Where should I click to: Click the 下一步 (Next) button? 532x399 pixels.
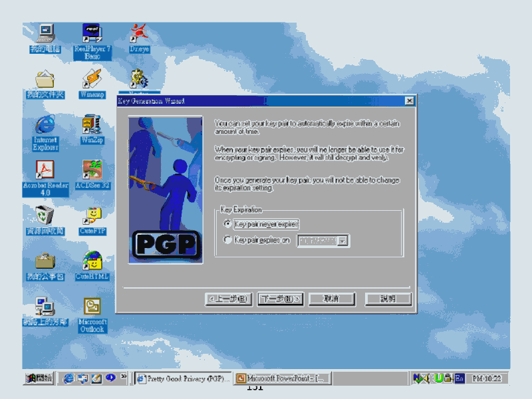[280, 299]
